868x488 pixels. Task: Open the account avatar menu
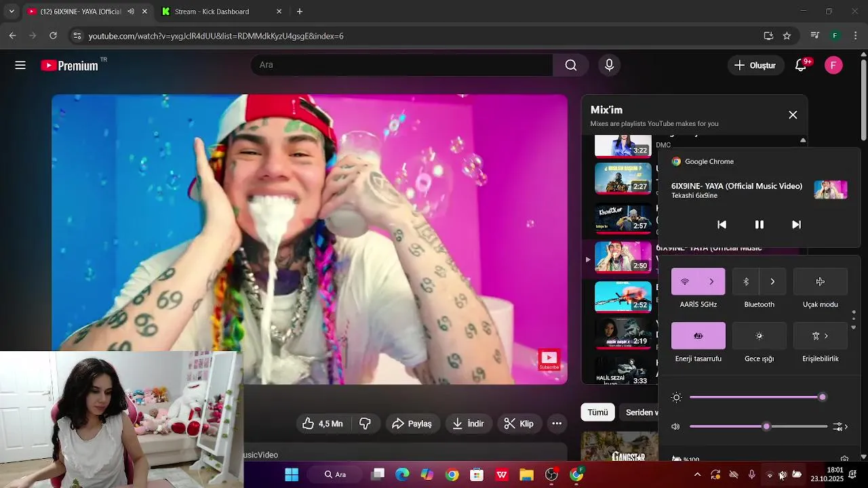(833, 65)
